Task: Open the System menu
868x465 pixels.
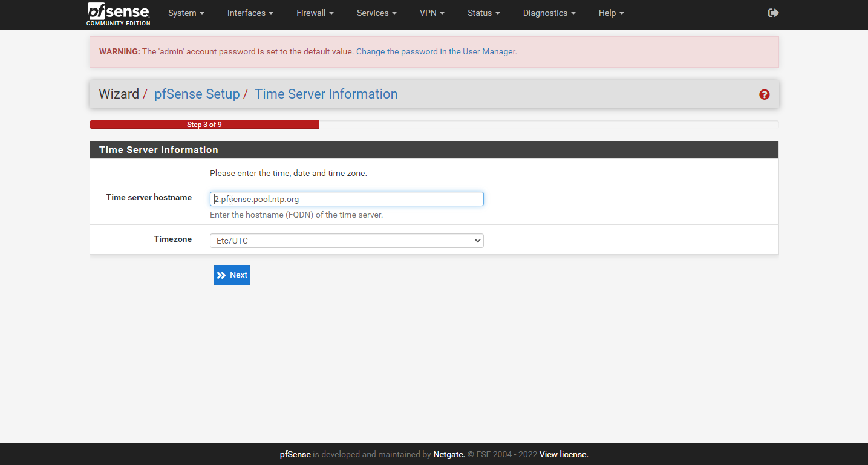Action: click(x=186, y=13)
